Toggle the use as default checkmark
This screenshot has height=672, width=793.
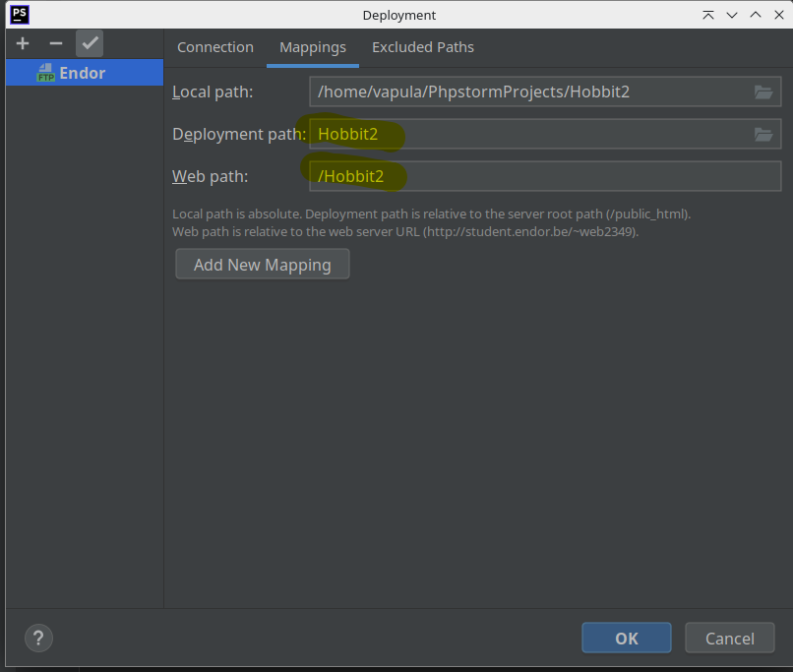(90, 43)
